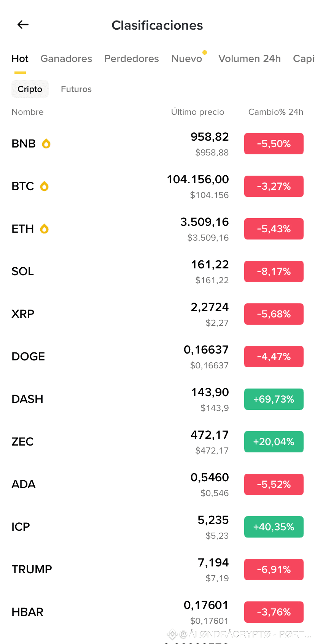Sort list by Nombre header
Screen dimensions: 315x644
(27, 112)
